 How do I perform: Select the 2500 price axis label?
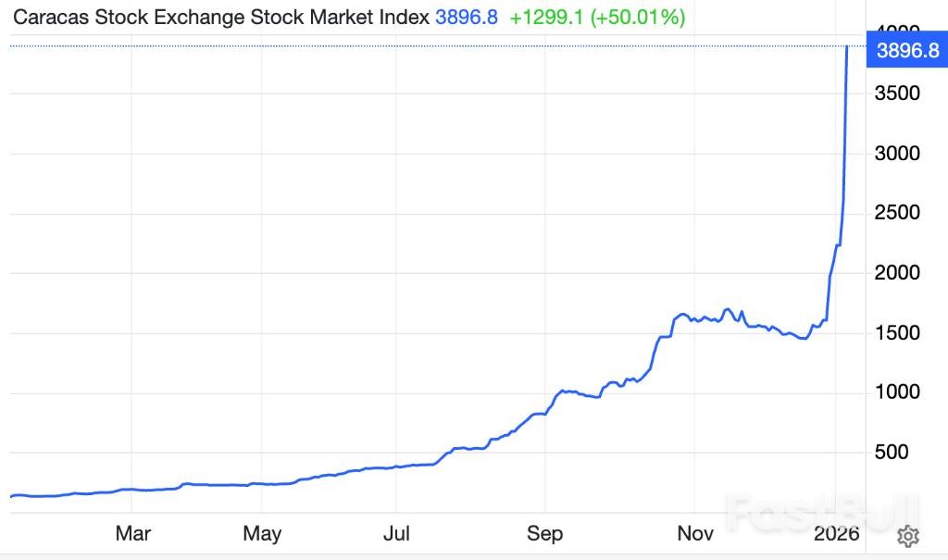coord(897,213)
